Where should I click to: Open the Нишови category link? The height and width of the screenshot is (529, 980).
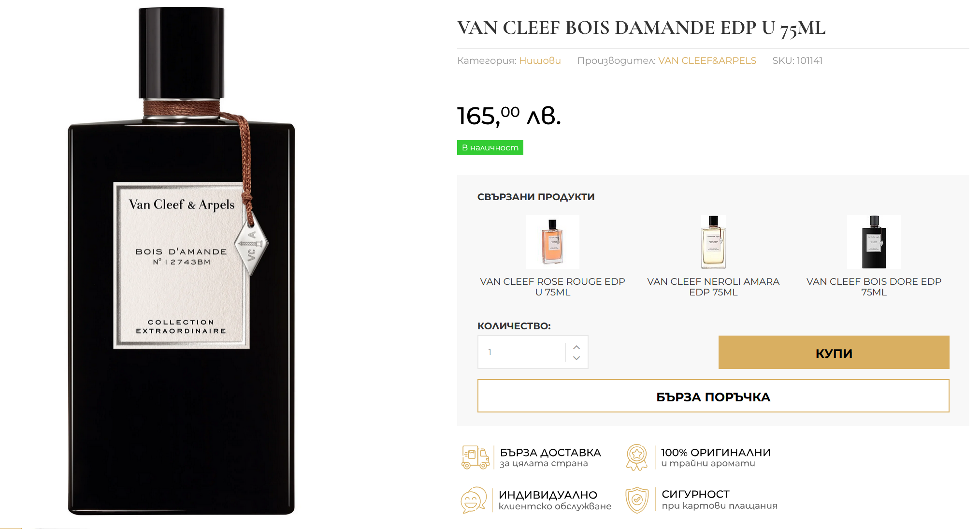540,60
